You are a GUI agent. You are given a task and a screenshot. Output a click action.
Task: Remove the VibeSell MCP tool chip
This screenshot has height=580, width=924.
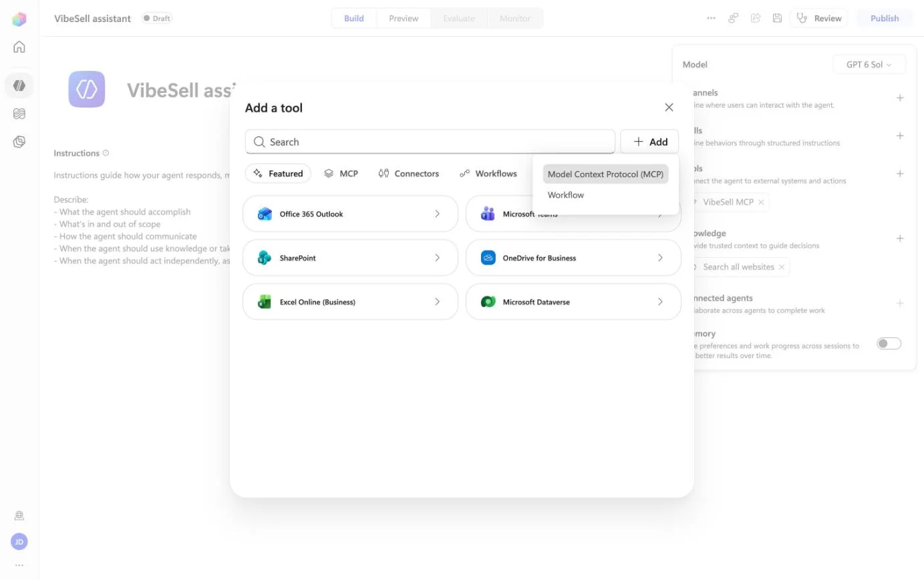point(761,202)
